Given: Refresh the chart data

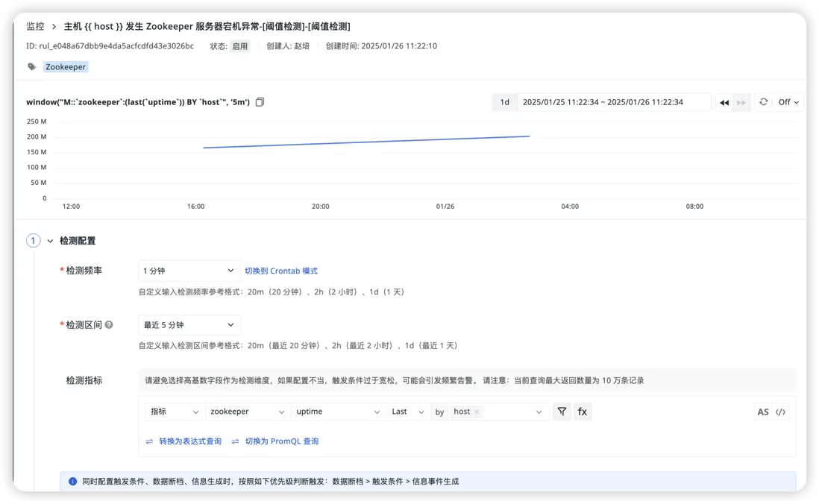Looking at the screenshot, I should [763, 102].
